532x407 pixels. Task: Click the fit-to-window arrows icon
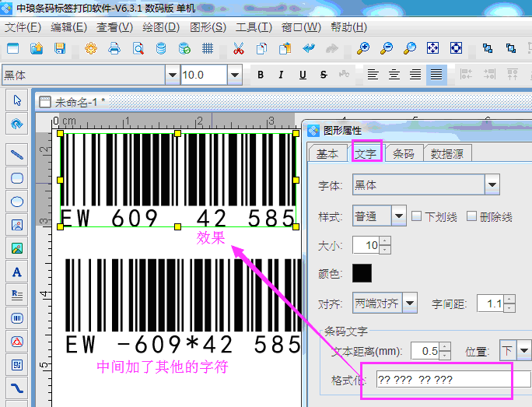(x=433, y=48)
